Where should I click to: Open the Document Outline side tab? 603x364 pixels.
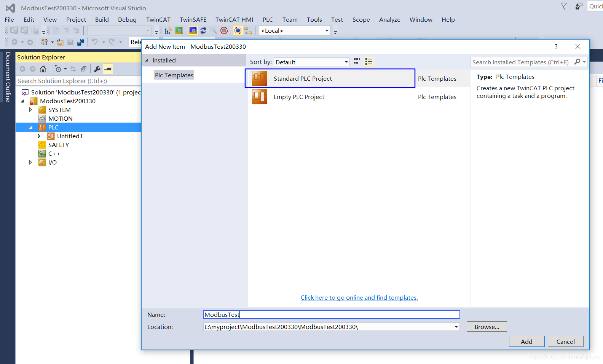[8, 77]
